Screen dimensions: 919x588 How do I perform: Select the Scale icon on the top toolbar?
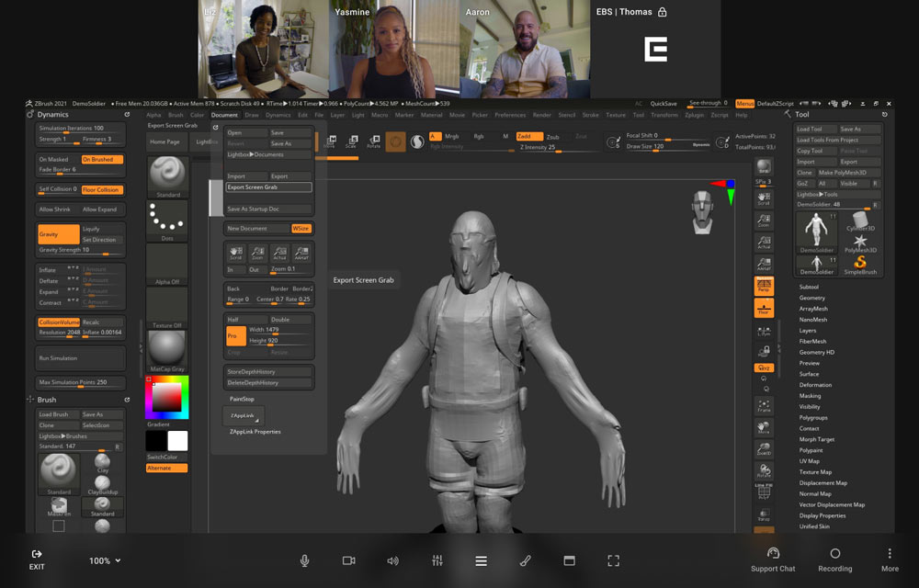tap(353, 140)
